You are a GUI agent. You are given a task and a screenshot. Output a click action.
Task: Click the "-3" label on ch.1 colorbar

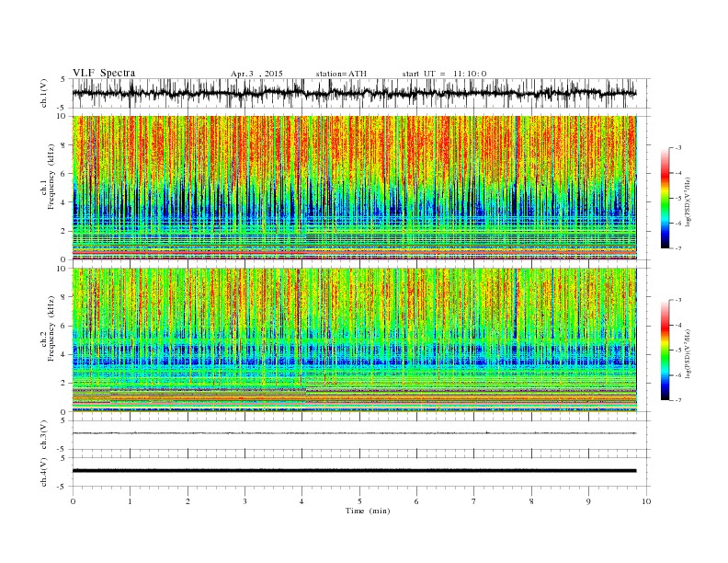[x=678, y=148]
